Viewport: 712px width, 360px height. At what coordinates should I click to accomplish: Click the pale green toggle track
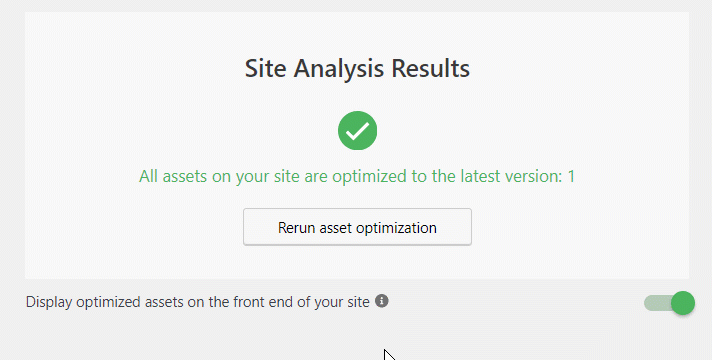point(658,303)
